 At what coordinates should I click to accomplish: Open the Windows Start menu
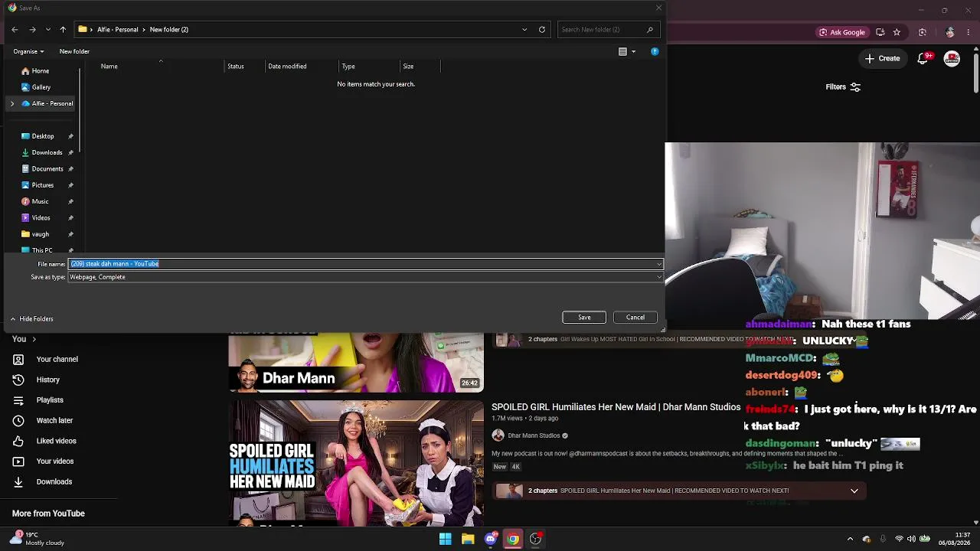coord(445,539)
